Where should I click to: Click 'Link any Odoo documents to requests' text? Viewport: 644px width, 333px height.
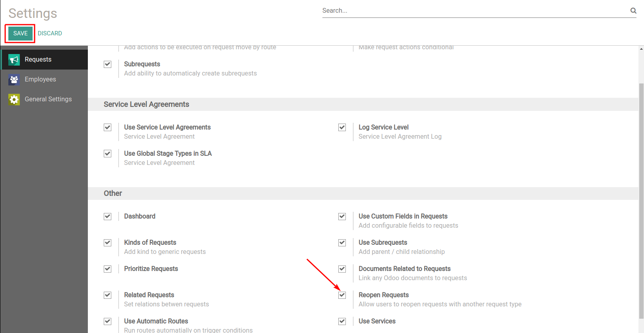(413, 278)
